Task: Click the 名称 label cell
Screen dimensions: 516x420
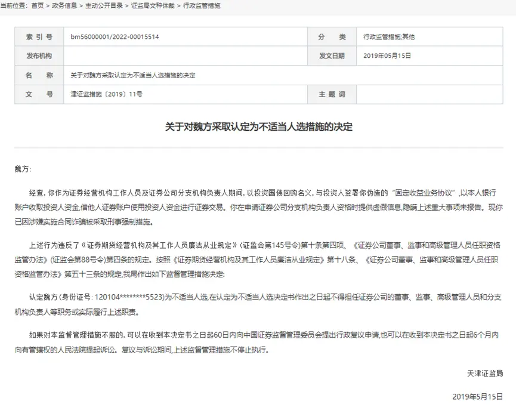Action: [39, 76]
